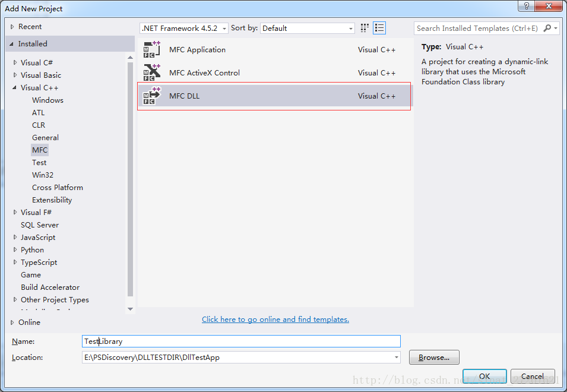567x392 pixels.
Task: Click the tree scrollbar up arrow
Action: (130, 58)
